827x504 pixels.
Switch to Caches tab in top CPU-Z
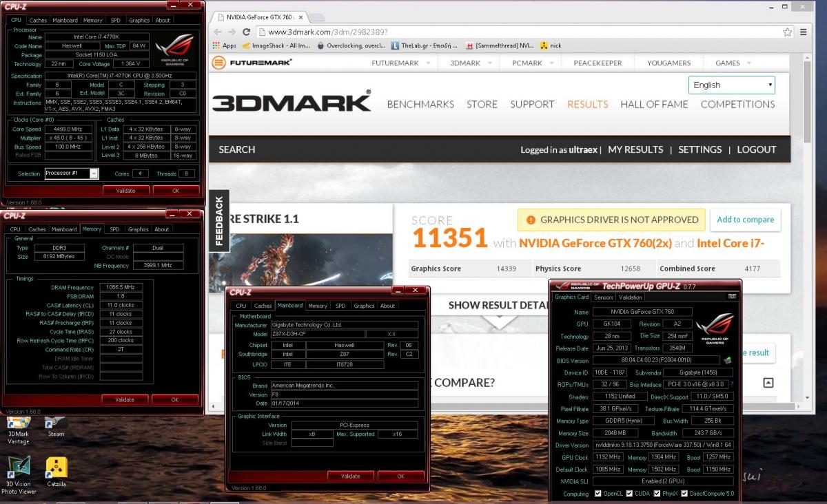pyautogui.click(x=38, y=20)
